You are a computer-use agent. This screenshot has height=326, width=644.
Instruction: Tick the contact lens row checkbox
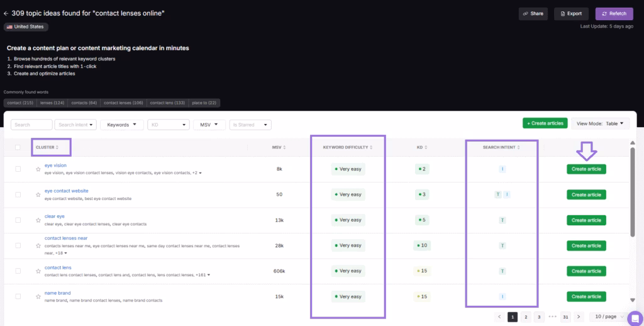(x=18, y=271)
